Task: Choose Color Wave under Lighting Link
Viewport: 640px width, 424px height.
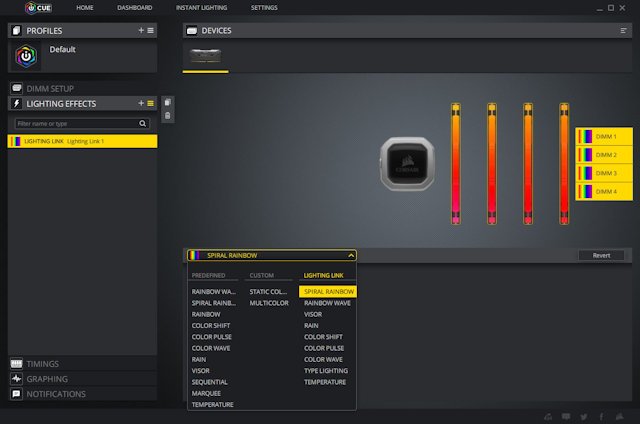Action: coord(323,360)
